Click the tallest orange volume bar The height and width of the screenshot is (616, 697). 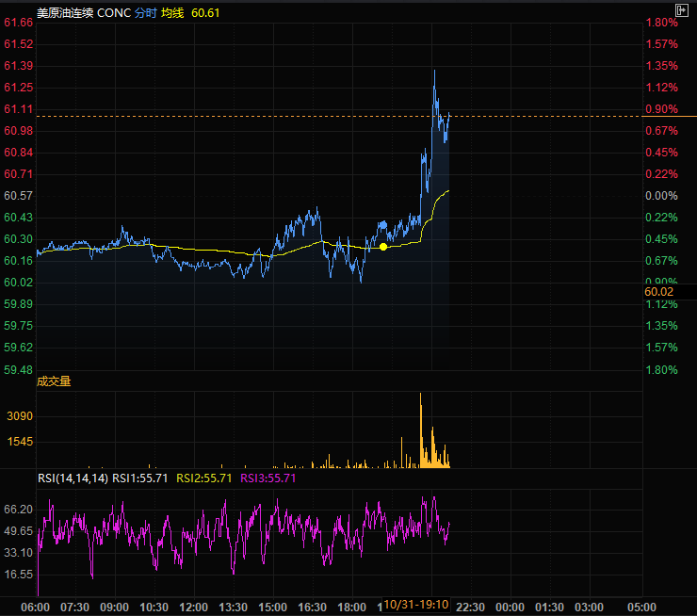tap(420, 430)
